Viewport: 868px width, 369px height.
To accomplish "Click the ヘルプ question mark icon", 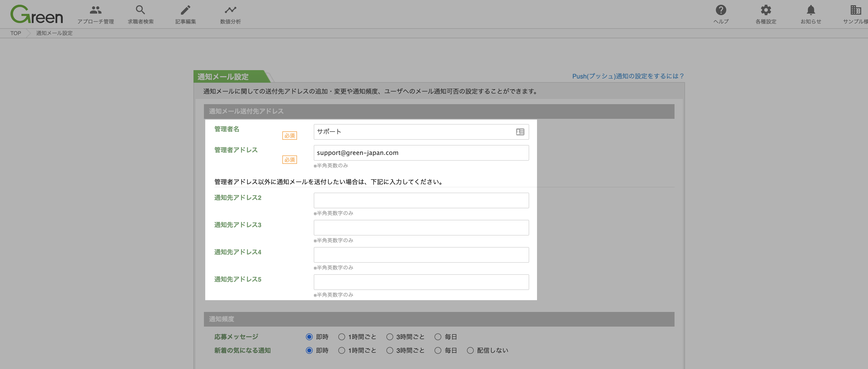I will (721, 10).
